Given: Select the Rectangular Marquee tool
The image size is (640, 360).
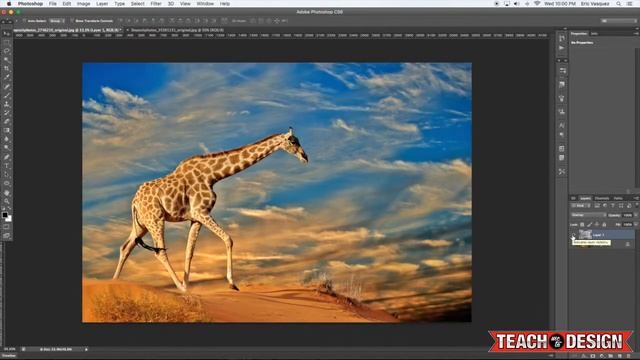Looking at the screenshot, I should coord(6,42).
